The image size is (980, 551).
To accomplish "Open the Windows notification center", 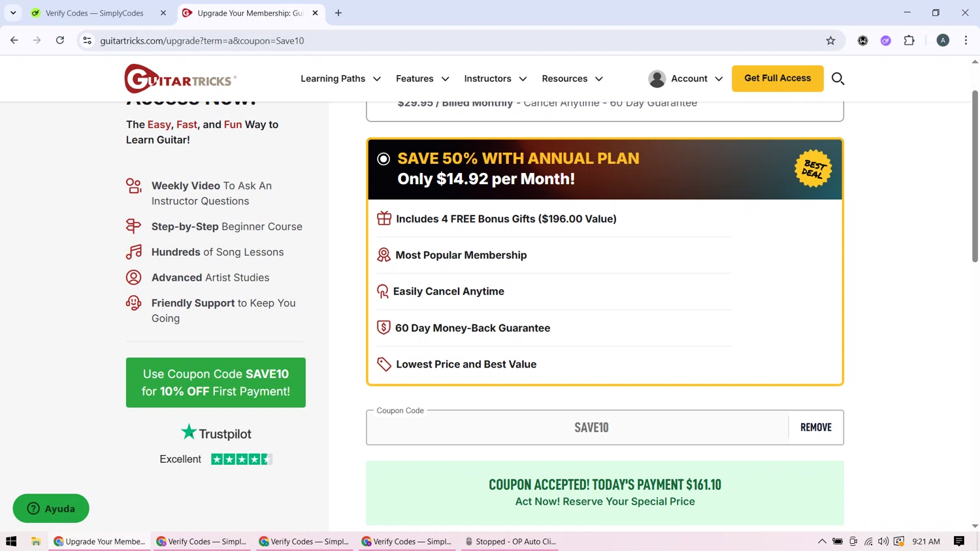I will coord(959,541).
